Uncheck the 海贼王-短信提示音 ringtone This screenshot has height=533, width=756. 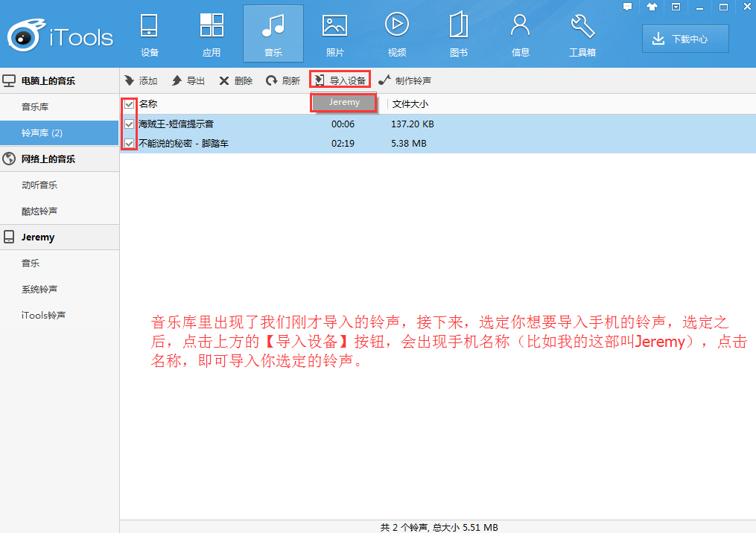tap(128, 124)
